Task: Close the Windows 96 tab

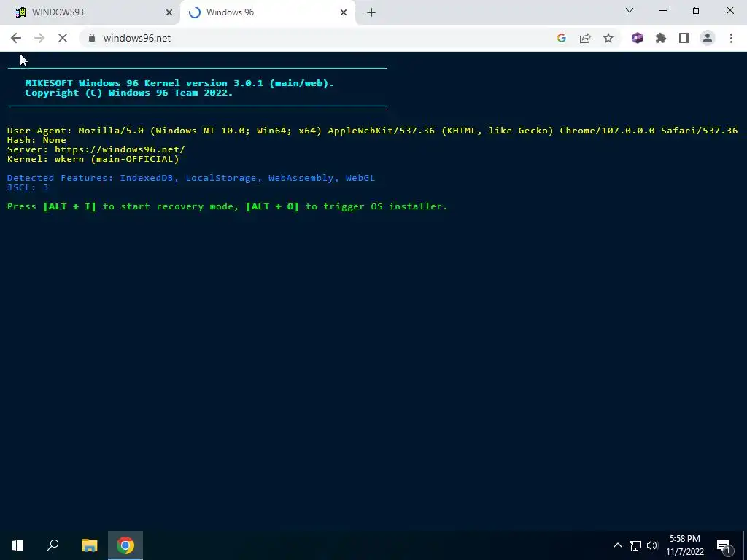Action: (x=344, y=12)
